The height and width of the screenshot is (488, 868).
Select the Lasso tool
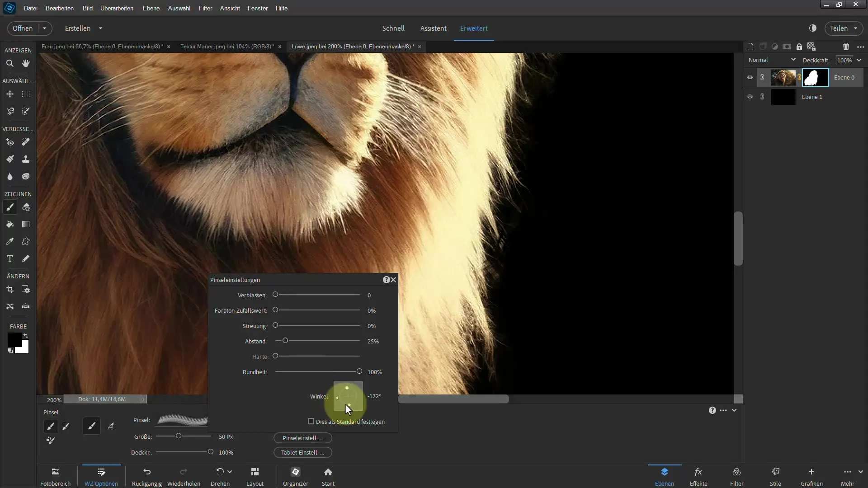(9, 111)
